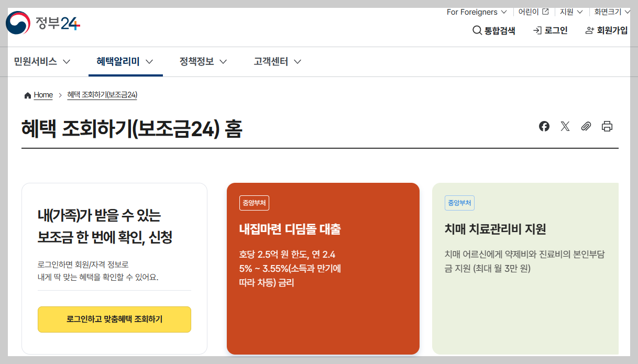Expand the For Foreigners dropdown
The image size is (638, 364).
coord(476,12)
